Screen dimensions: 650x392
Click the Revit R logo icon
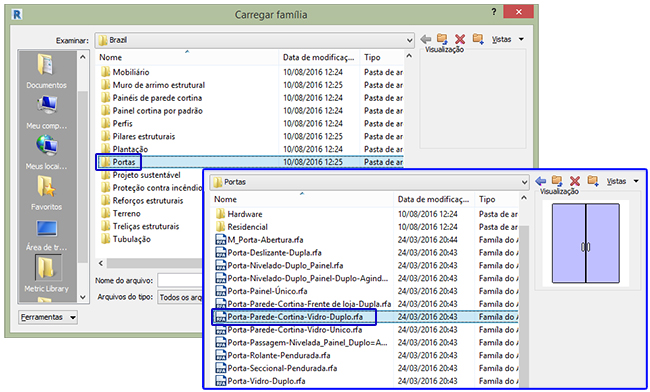point(17,15)
